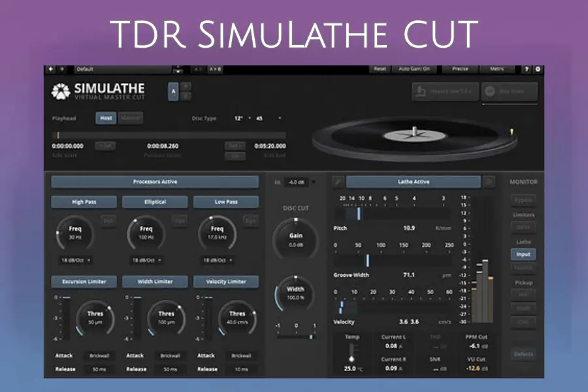Viewport: 588px width, 392px height.
Task: Click the Disc Cut Width knob
Action: click(295, 293)
